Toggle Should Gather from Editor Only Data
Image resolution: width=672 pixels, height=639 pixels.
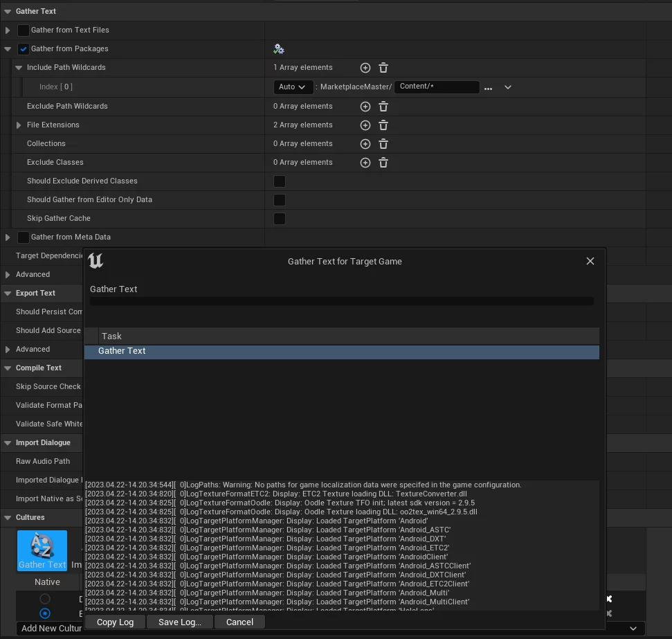(280, 200)
